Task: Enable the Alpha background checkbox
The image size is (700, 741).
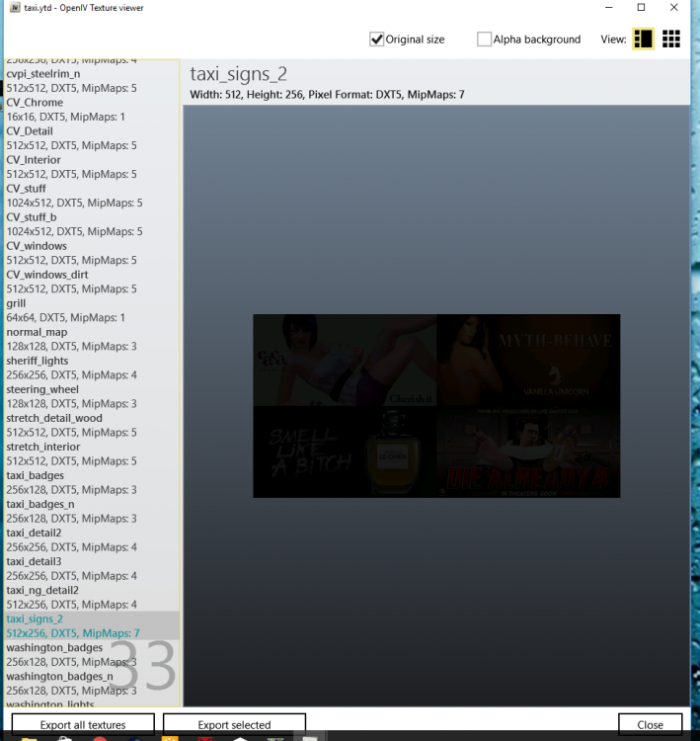Action: pyautogui.click(x=484, y=40)
